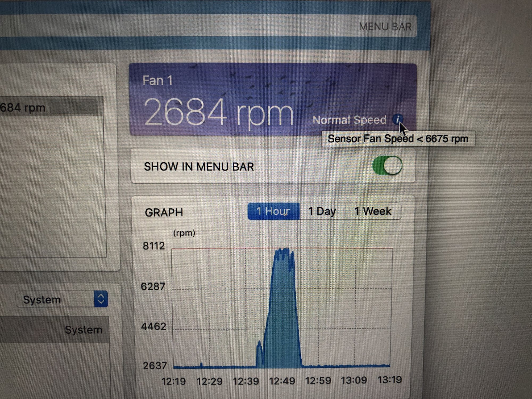Click the Normal Speed status text
Viewport: 532px width, 399px height.
point(349,120)
